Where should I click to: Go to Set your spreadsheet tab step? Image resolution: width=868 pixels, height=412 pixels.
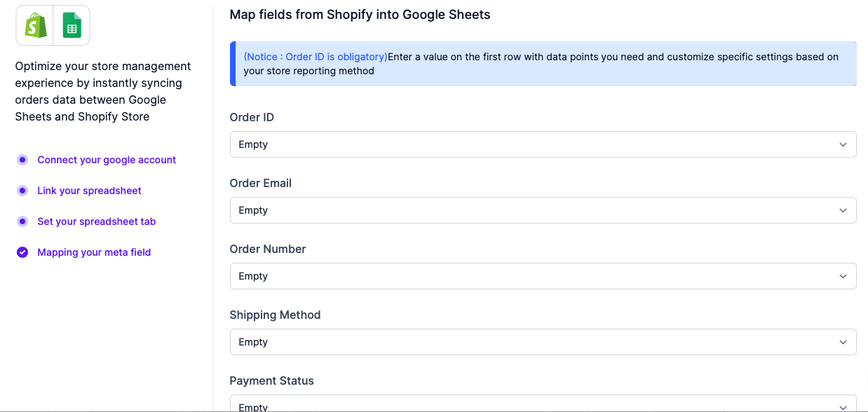(x=96, y=221)
